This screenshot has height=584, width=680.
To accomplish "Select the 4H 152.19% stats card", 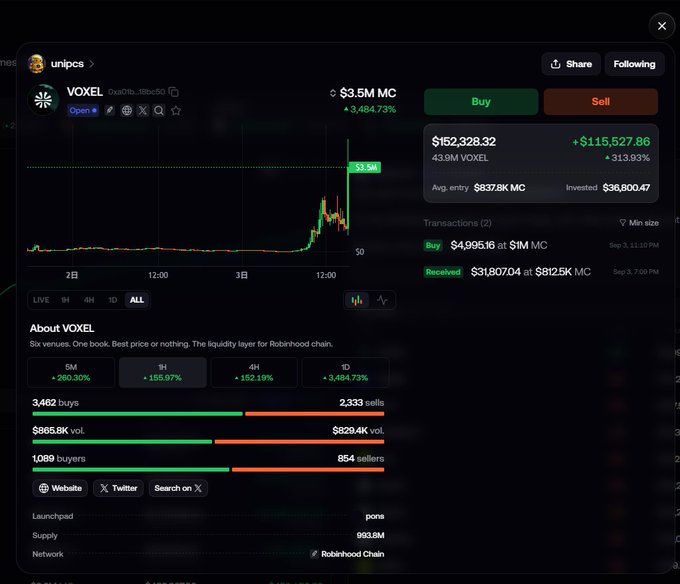I will click(x=254, y=372).
